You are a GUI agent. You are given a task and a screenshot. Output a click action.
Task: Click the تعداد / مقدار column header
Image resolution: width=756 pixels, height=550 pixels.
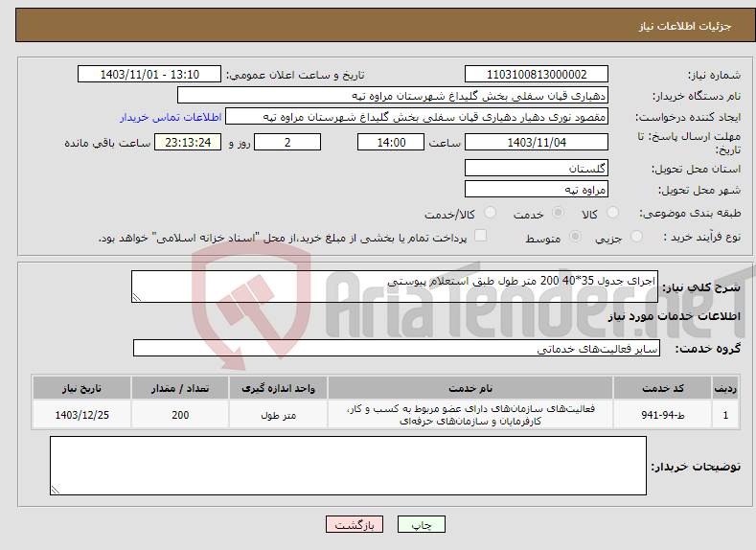(x=180, y=388)
